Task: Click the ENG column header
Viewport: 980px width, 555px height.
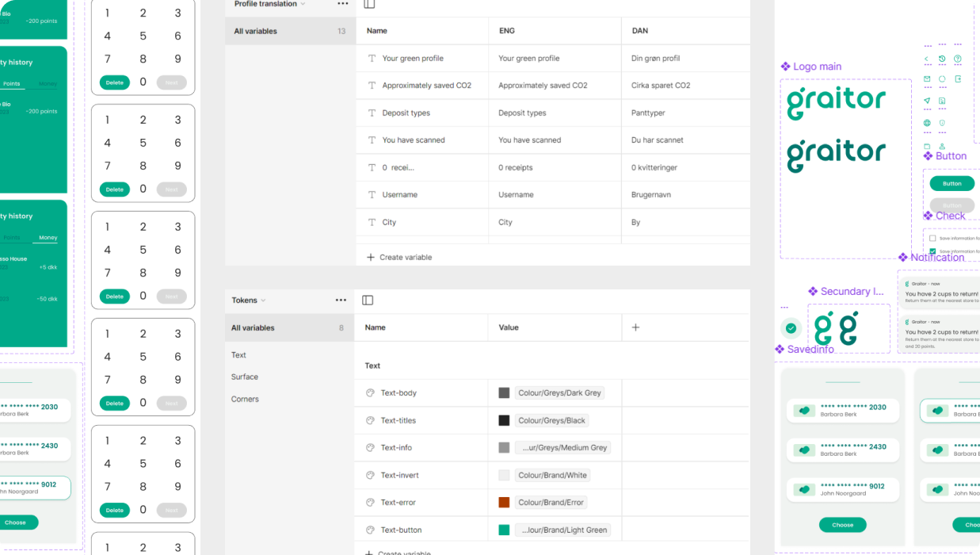Action: [506, 31]
